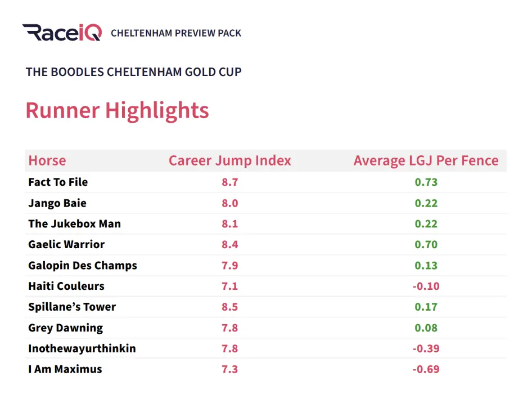The image size is (532, 412).
Task: Click the Average LGJ Per Fence header
Action: point(426,160)
